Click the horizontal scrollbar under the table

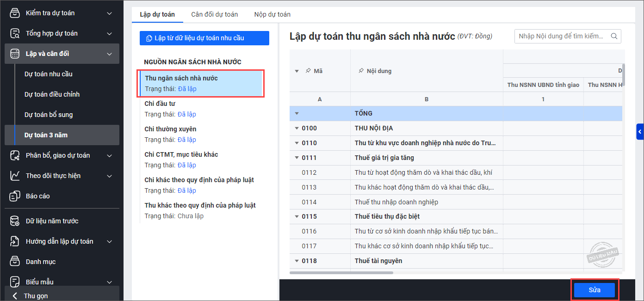tap(341, 273)
